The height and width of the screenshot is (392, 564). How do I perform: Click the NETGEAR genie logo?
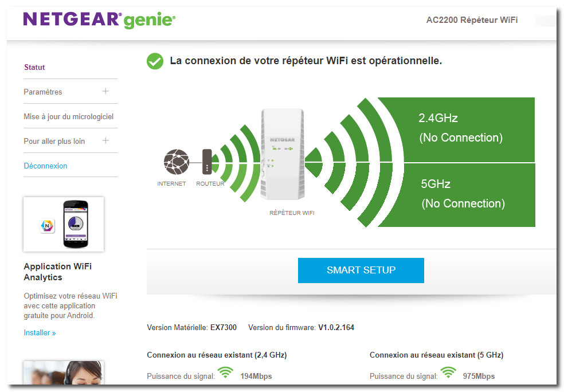(x=99, y=20)
